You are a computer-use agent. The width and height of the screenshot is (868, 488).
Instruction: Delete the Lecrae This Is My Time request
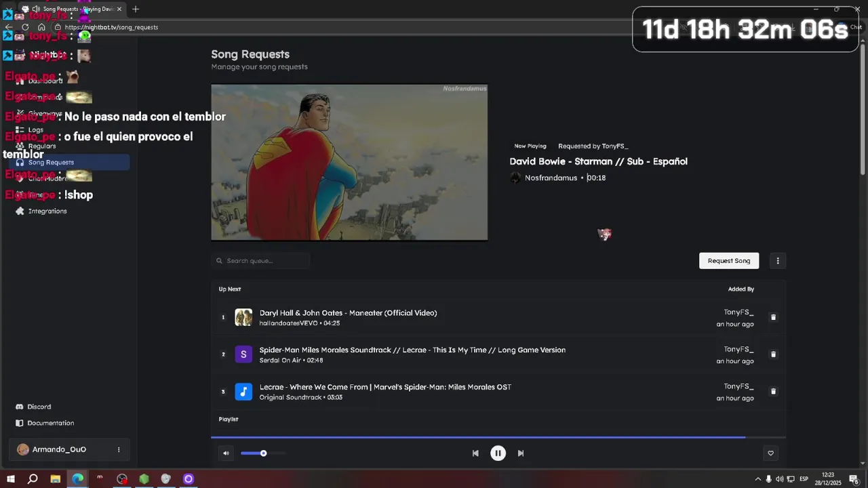click(x=773, y=354)
